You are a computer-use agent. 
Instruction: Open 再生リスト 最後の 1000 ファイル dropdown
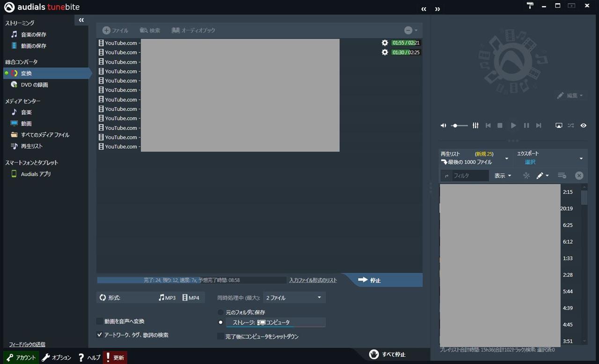[475, 158]
